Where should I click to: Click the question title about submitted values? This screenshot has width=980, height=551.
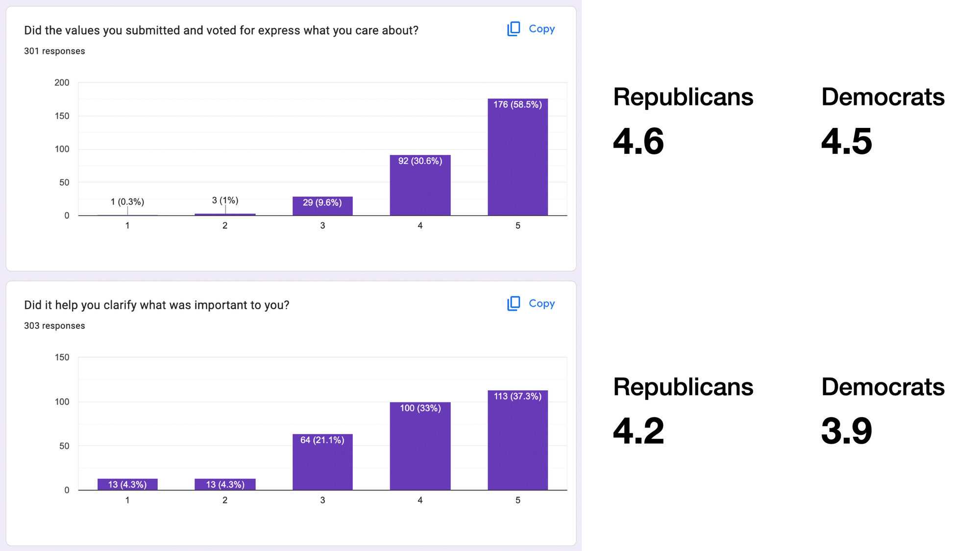(x=221, y=30)
